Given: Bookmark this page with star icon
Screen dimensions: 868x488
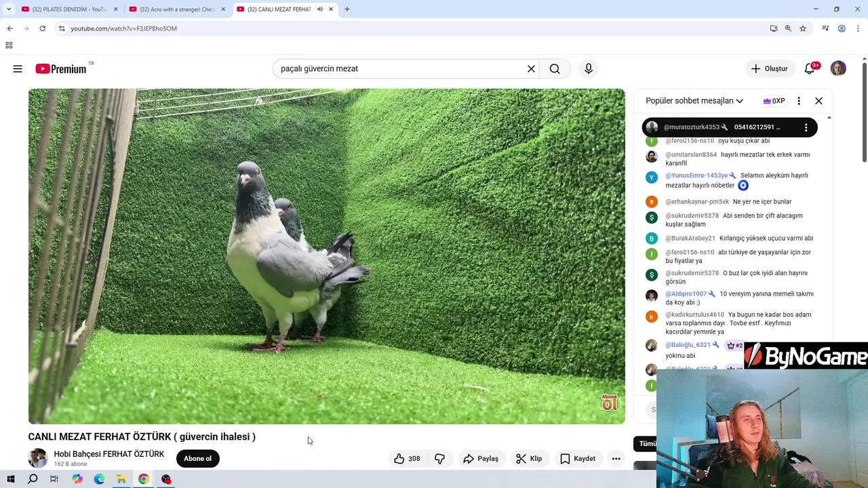Looking at the screenshot, I should pyautogui.click(x=803, y=28).
